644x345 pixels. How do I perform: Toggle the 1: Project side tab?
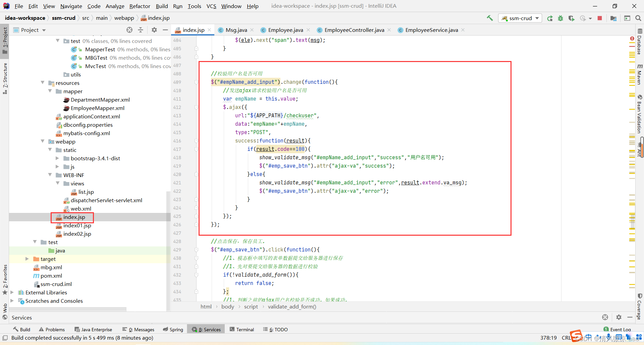pos(5,41)
